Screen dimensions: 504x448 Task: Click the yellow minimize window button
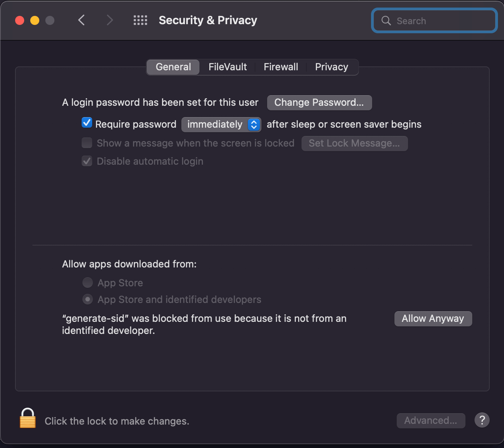[x=35, y=20]
